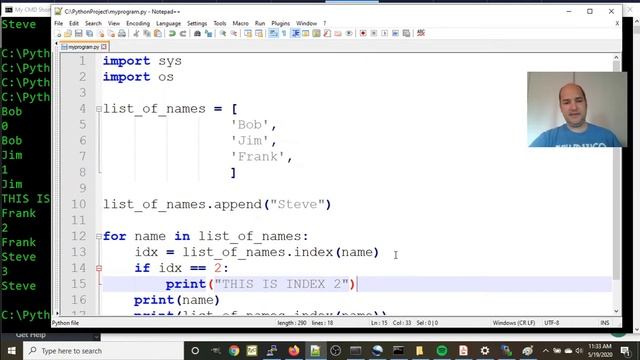Image resolution: width=640 pixels, height=360 pixels.
Task: Stop macro recording with the stop icon
Action: point(374,33)
